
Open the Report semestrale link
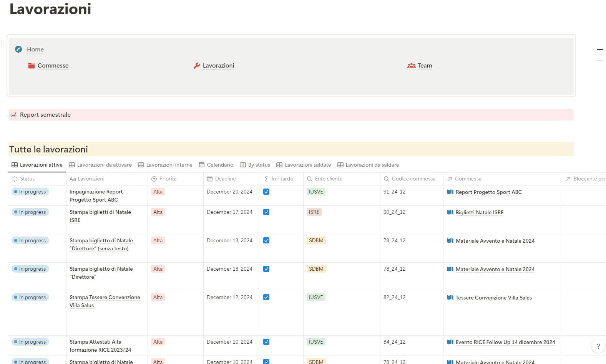click(x=45, y=115)
